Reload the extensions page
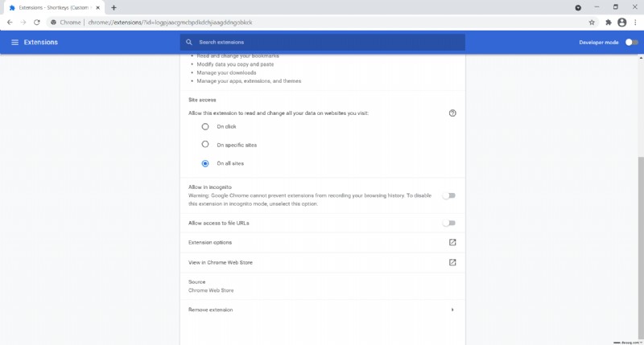Viewport: 644px width, 345px height. pyautogui.click(x=37, y=23)
